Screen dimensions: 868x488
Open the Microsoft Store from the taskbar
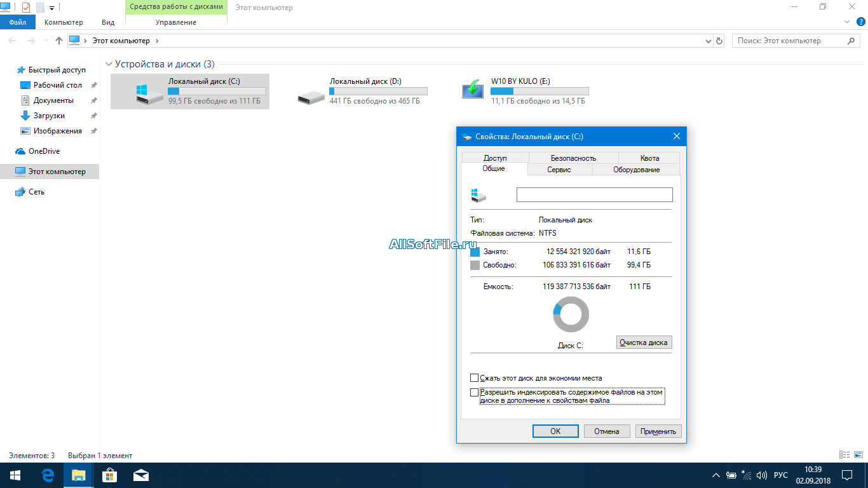[x=109, y=475]
